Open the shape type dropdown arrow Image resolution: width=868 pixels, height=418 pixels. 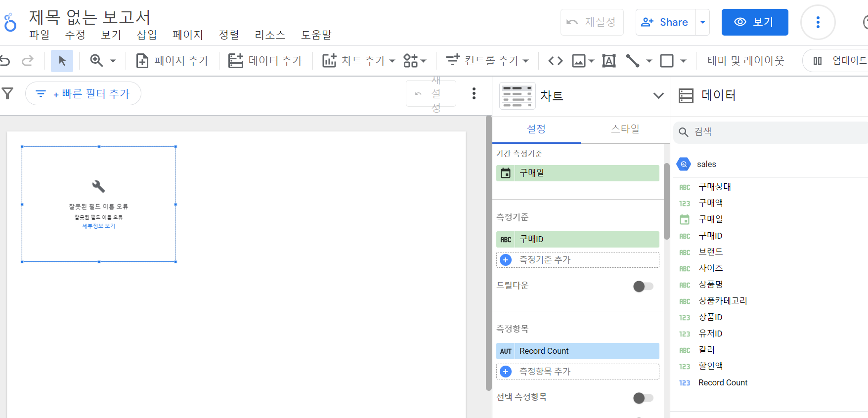coord(683,61)
